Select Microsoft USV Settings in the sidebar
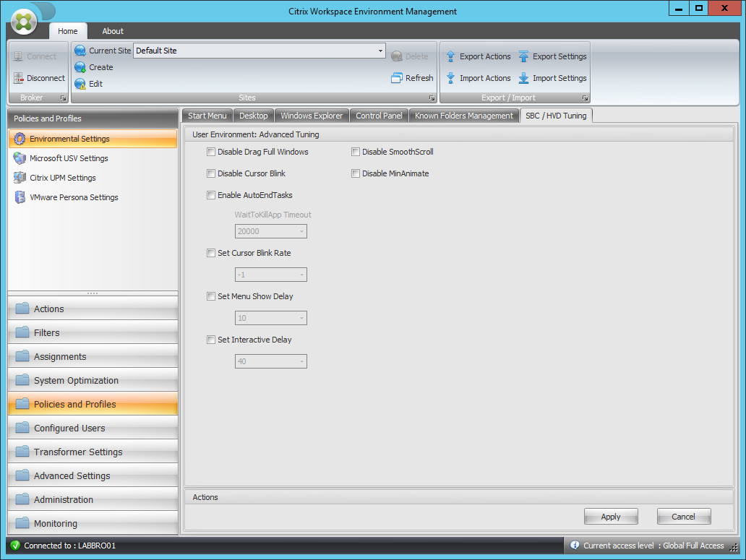Screen dimensions: 746x560 69,158
